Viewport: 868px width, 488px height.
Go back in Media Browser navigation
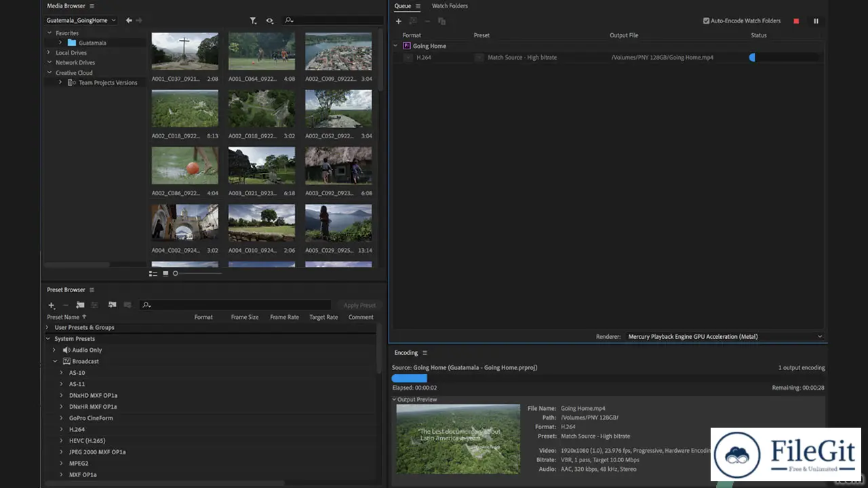pos(129,20)
